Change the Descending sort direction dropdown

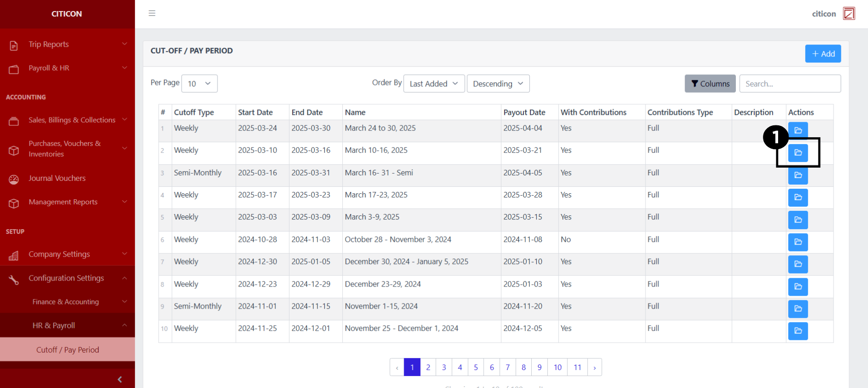498,84
